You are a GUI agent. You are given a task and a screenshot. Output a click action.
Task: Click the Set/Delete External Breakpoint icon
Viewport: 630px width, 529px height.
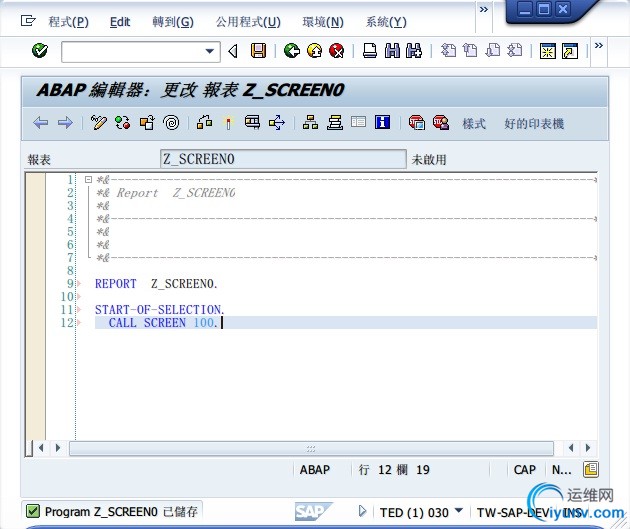[441, 122]
